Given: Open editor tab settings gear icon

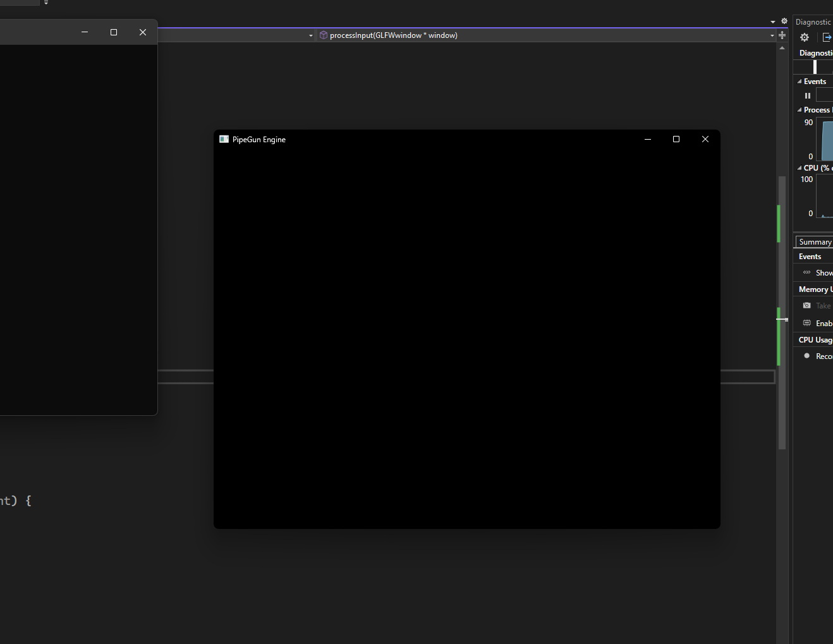Looking at the screenshot, I should tap(784, 21).
